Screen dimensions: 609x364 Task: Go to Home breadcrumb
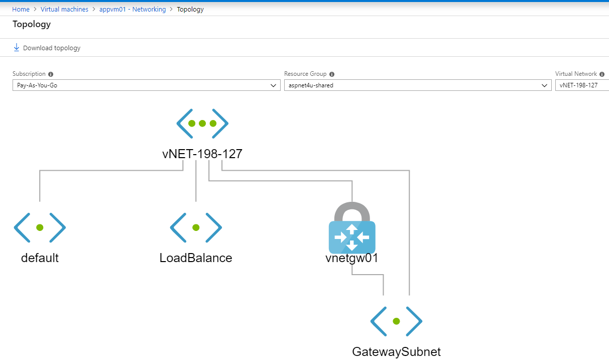click(x=21, y=10)
